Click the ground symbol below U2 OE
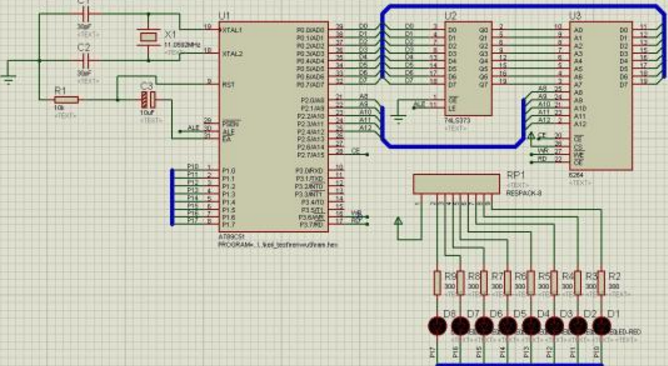 coord(398,119)
